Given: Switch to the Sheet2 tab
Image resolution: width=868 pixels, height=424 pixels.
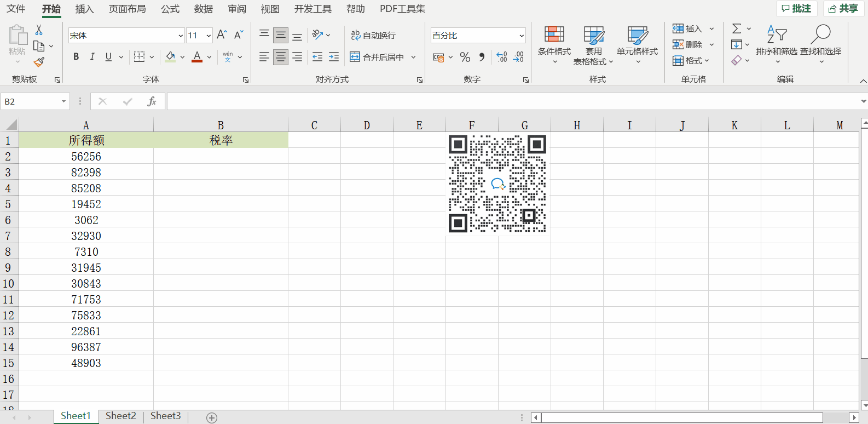Looking at the screenshot, I should point(121,416).
